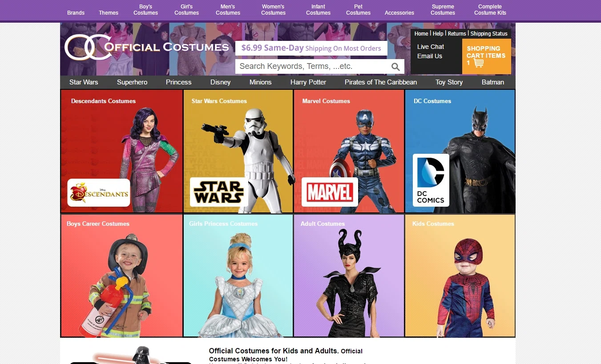The image size is (601, 364).
Task: Open the Accessories menu
Action: pos(399,13)
